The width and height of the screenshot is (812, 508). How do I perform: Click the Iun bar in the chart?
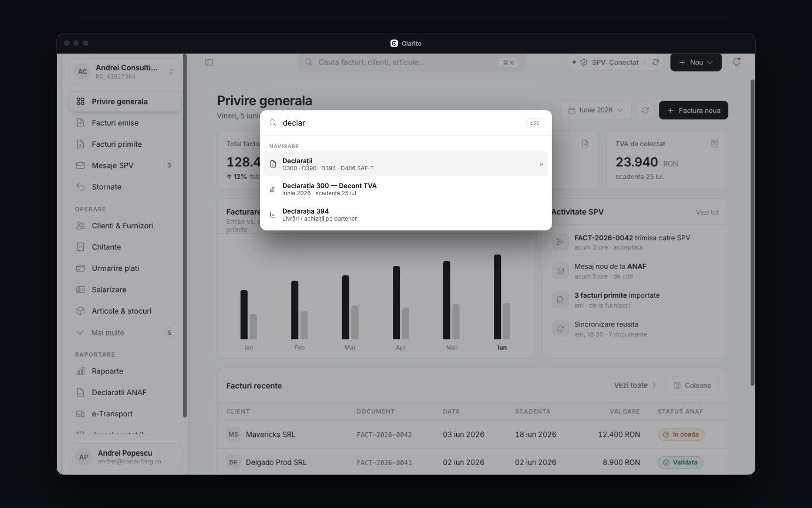pyautogui.click(x=497, y=297)
